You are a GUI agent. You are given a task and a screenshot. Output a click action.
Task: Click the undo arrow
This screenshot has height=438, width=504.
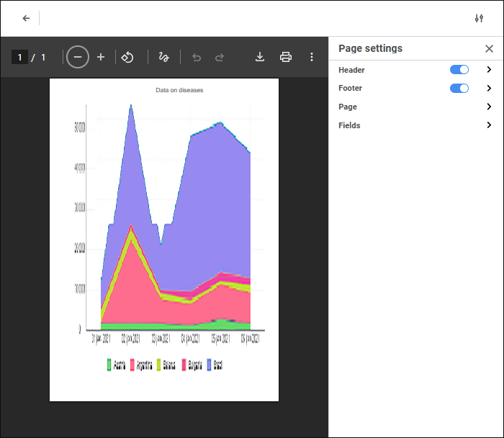click(x=197, y=57)
